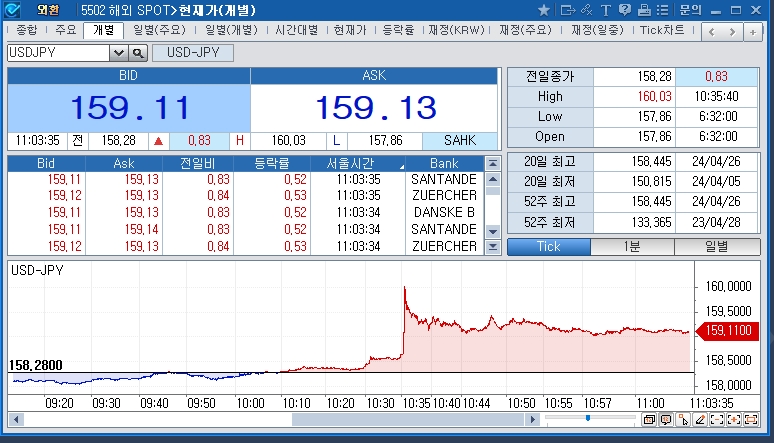The image size is (774, 443).
Task: Open the 일별(개별) tab
Action: [232, 30]
